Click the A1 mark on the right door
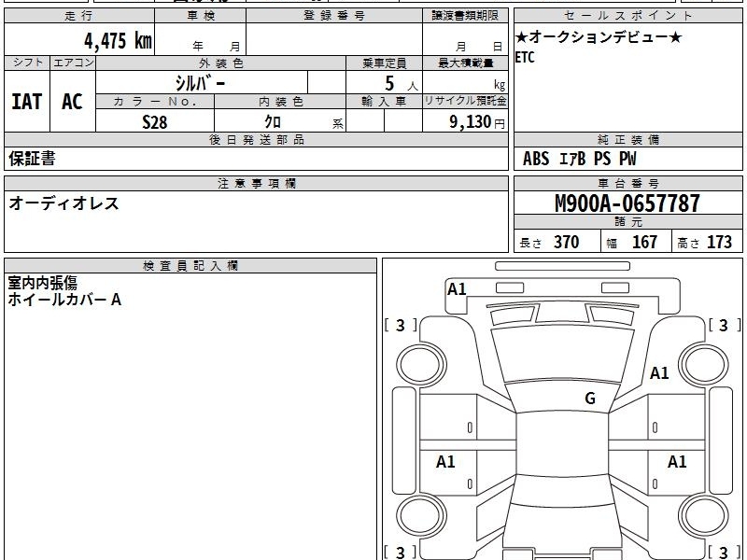The image size is (747, 560). pyautogui.click(x=676, y=461)
